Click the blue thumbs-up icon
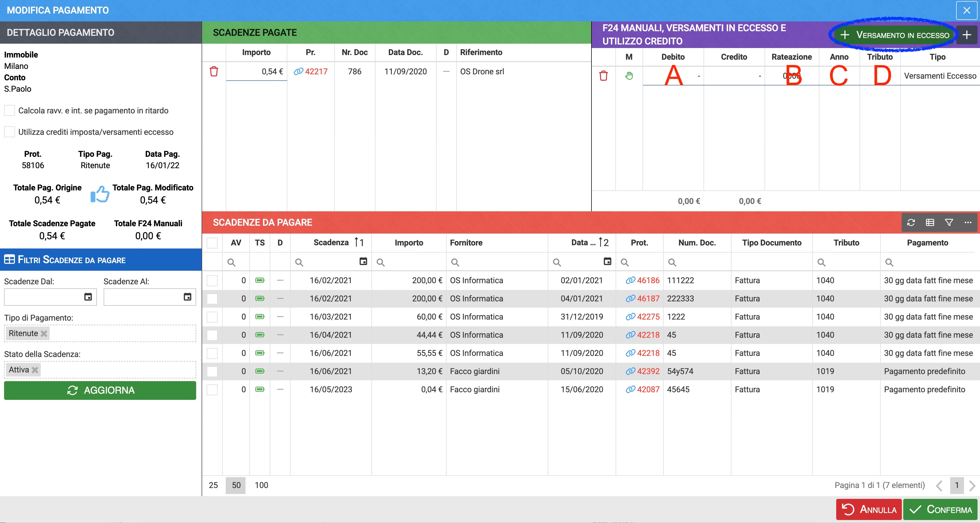The width and height of the screenshot is (980, 523). 100,194
